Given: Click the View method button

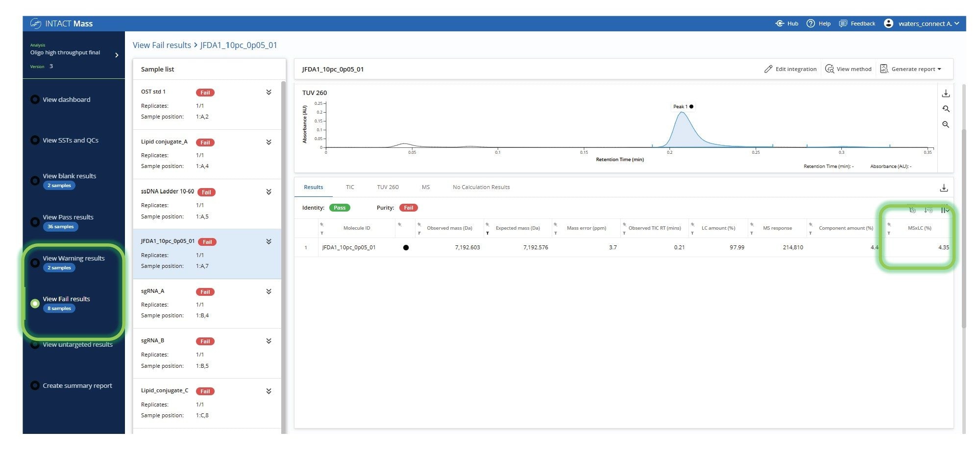Looking at the screenshot, I should [x=848, y=69].
